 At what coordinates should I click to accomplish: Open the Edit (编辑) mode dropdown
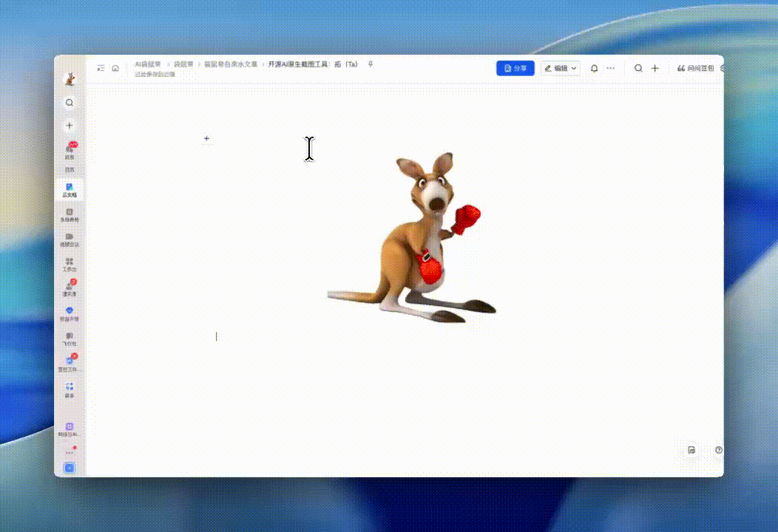[x=561, y=69]
